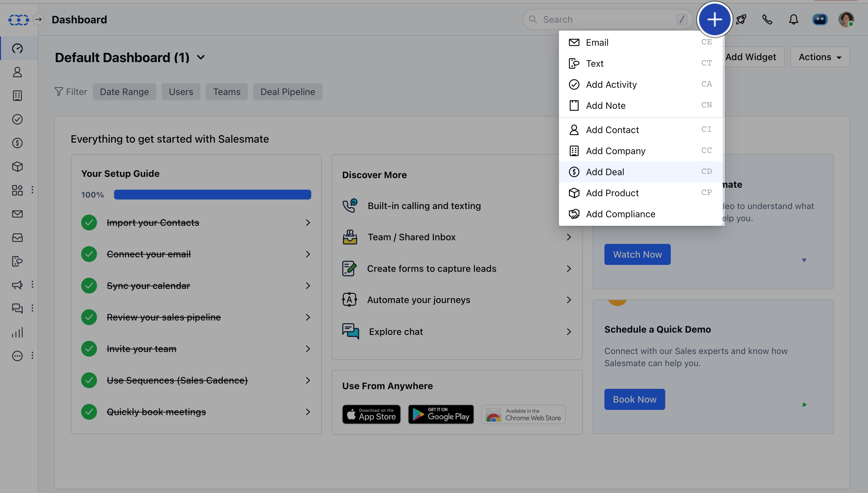Viewport: 868px width, 493px height.
Task: Click the setup guide progress bar
Action: point(212,195)
